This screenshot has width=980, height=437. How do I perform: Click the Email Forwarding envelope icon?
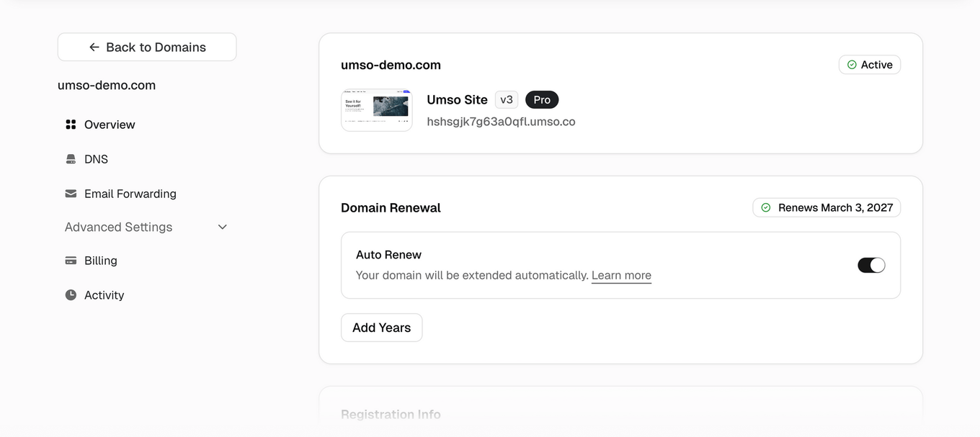[x=71, y=194]
